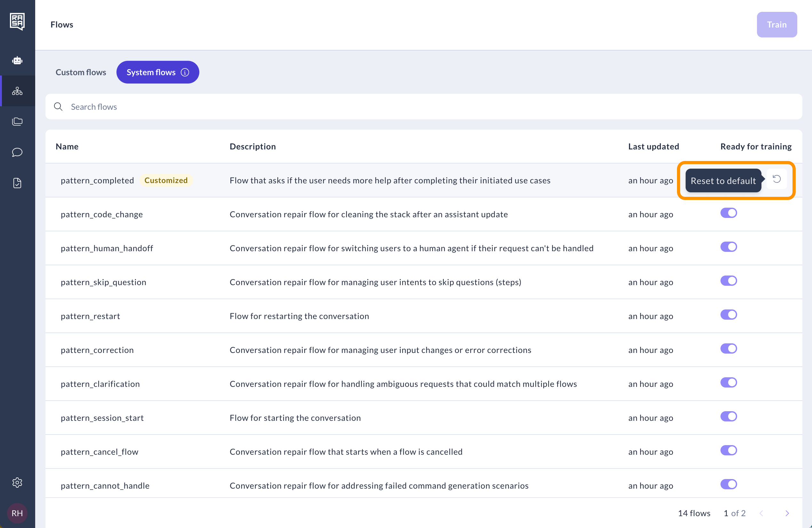Select the System flows tab
The height and width of the screenshot is (528, 812).
click(151, 72)
